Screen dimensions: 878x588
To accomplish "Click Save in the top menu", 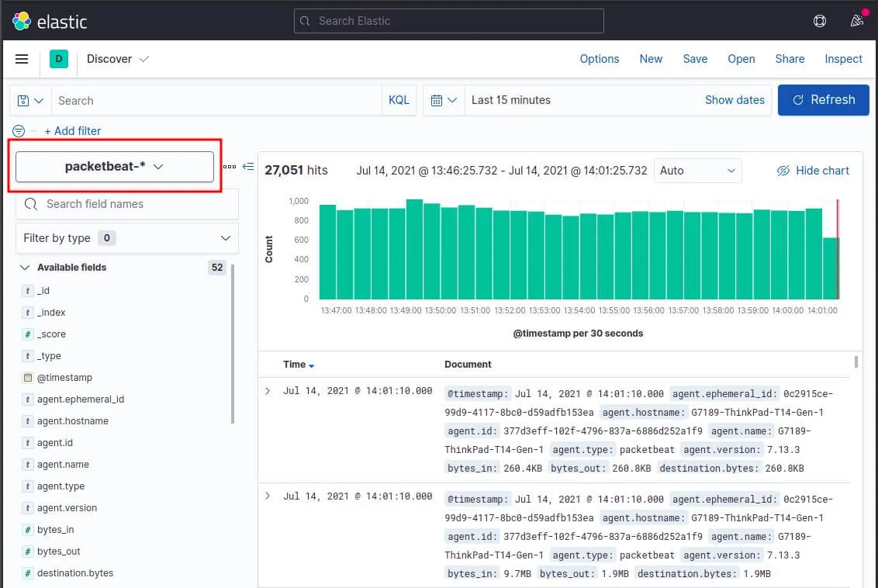I will tap(695, 59).
